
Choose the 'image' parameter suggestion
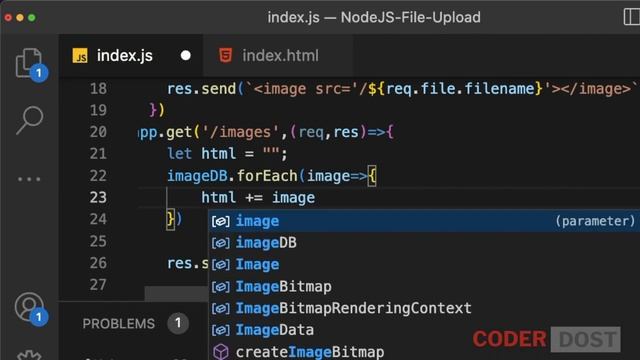(x=424, y=221)
